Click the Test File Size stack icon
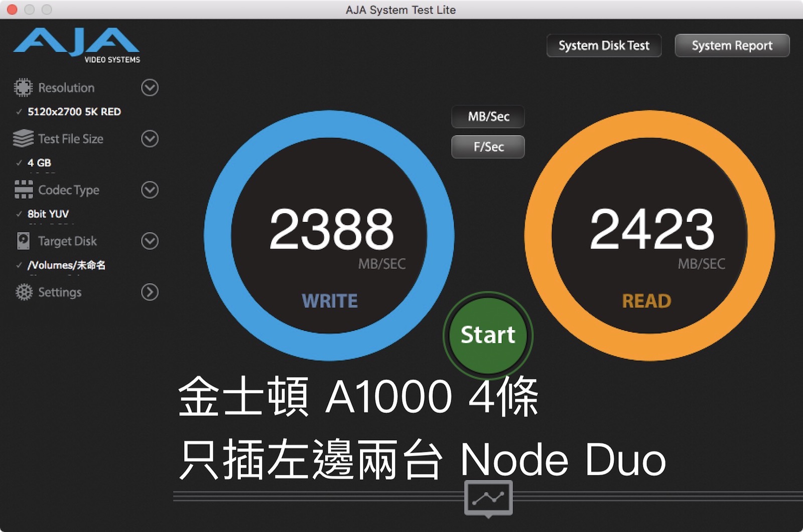The height and width of the screenshot is (532, 803). tap(23, 139)
